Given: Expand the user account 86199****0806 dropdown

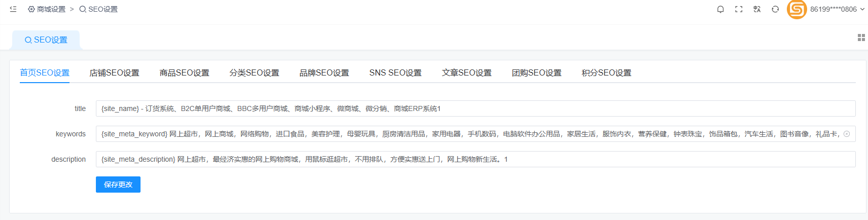Looking at the screenshot, I should click(837, 9).
